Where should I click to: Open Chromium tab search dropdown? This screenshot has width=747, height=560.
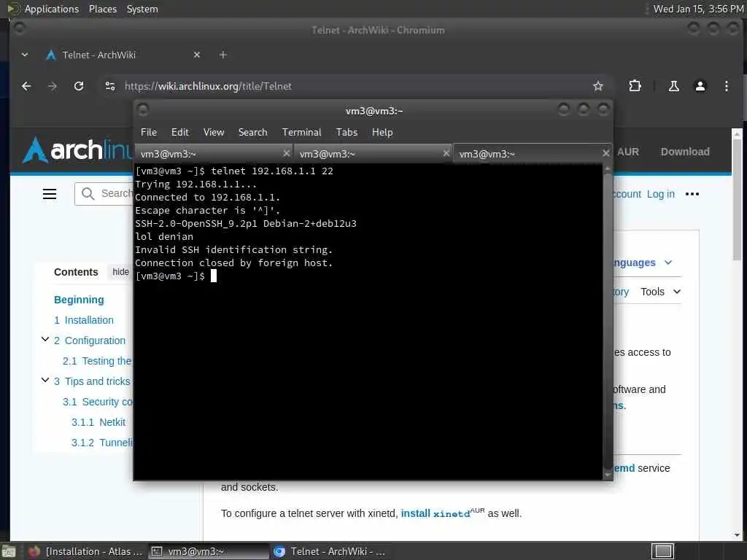click(x=25, y=55)
